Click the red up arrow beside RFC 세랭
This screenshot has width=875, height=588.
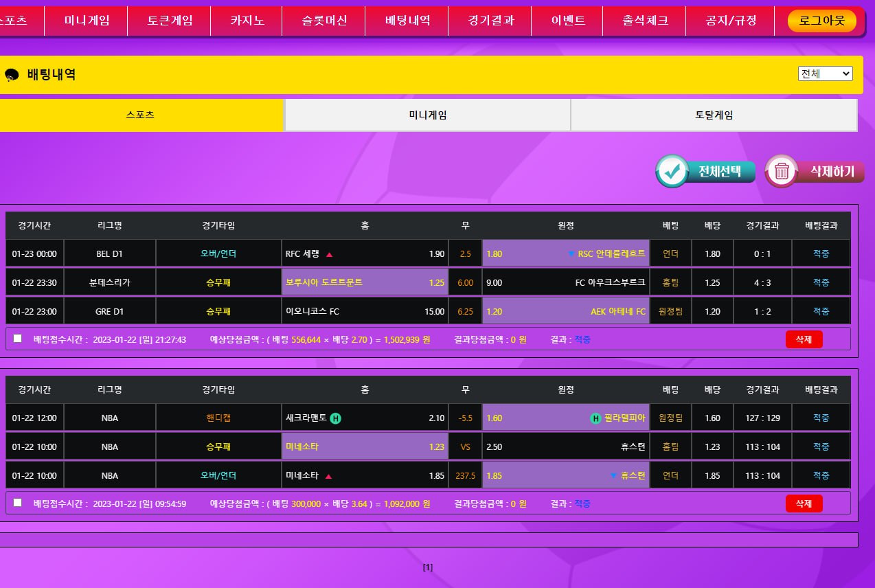[329, 254]
